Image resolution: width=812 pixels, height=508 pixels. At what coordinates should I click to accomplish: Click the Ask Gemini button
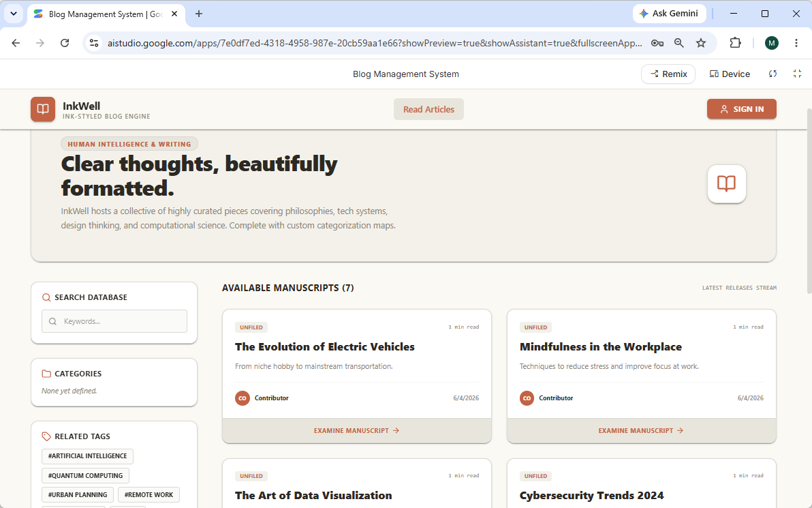(669, 14)
